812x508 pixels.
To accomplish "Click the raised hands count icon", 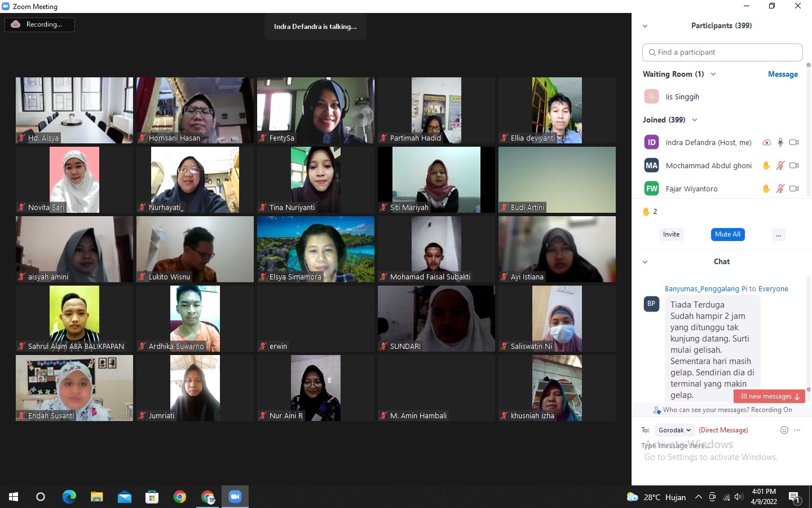I will (646, 212).
